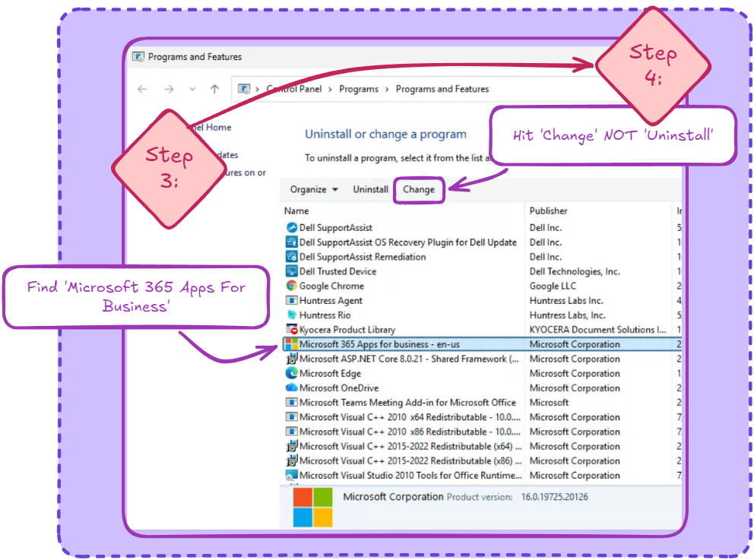This screenshot has height=560, width=754.
Task: Click the Microsoft Edge icon
Action: click(291, 373)
